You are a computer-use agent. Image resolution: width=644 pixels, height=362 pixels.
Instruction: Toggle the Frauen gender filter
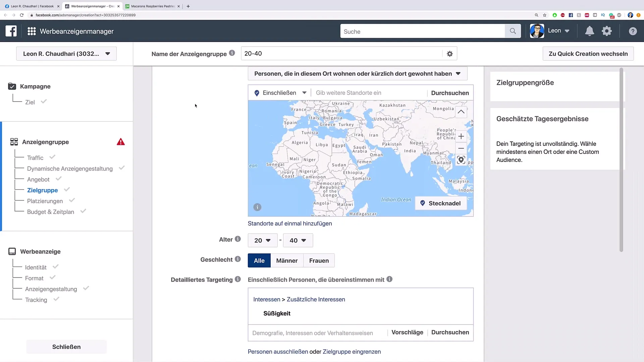tap(319, 260)
